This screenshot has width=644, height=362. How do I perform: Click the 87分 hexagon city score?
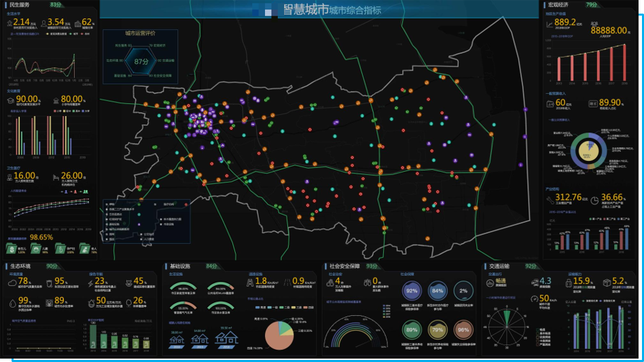[x=141, y=61]
